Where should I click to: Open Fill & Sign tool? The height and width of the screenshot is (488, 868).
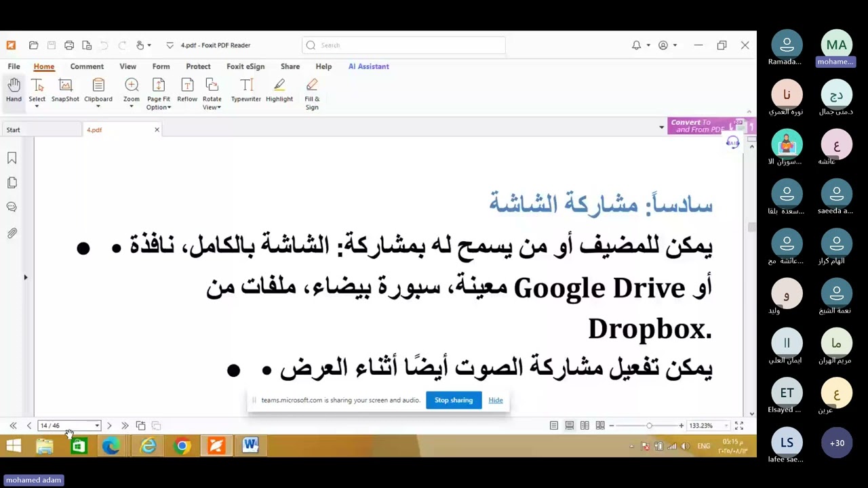[x=312, y=94]
